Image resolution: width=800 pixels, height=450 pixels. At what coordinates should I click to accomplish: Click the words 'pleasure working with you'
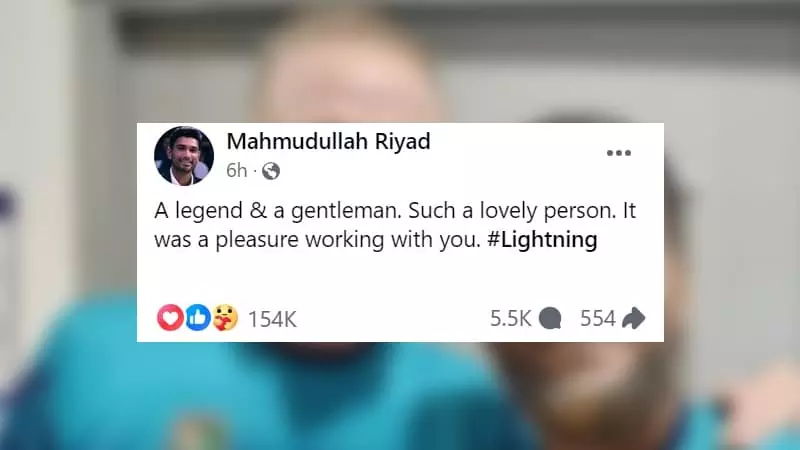pos(348,240)
